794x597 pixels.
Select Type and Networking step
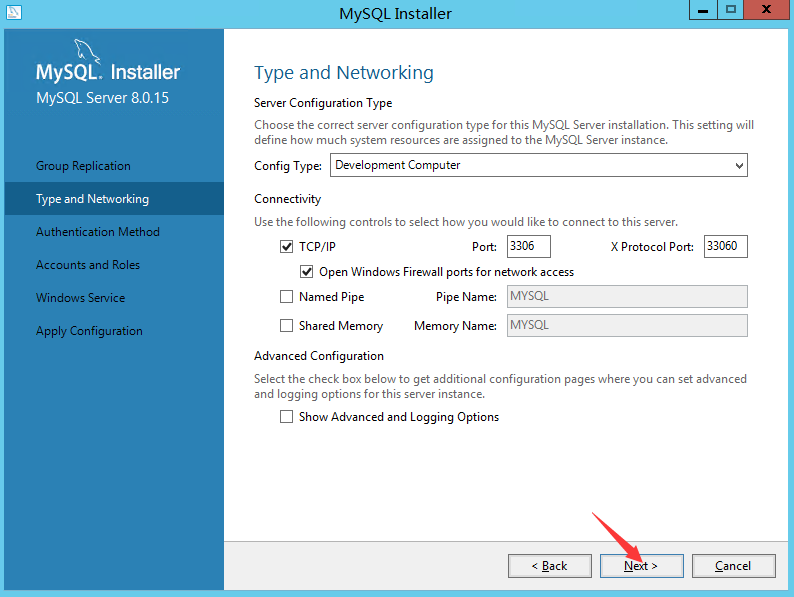point(114,198)
